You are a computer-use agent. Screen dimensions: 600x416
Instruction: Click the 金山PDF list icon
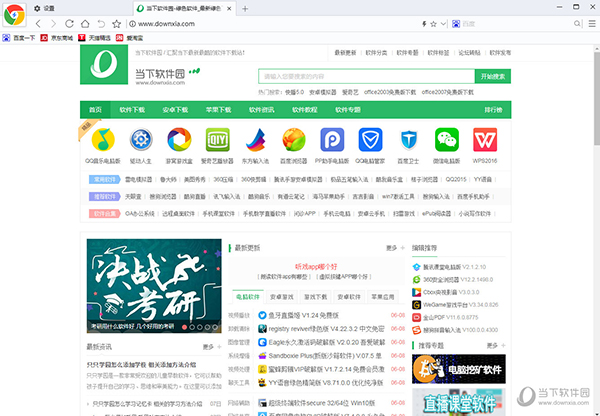[416, 318]
